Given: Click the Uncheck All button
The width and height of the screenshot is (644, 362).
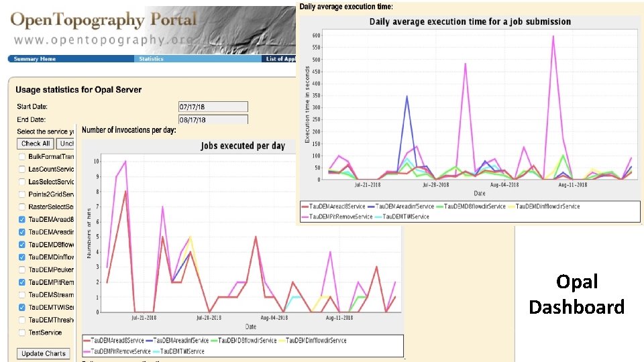Looking at the screenshot, I should [66, 143].
